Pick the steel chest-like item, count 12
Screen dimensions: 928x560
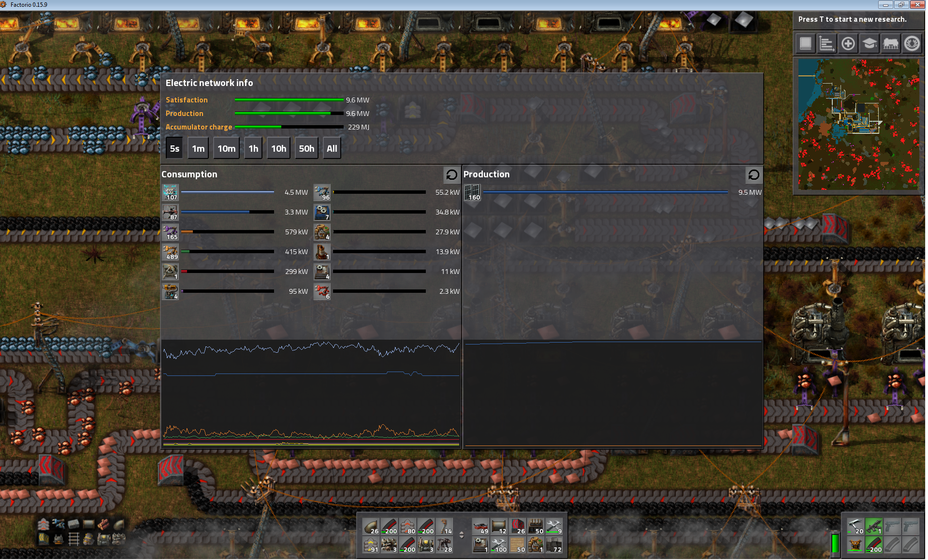click(x=499, y=526)
